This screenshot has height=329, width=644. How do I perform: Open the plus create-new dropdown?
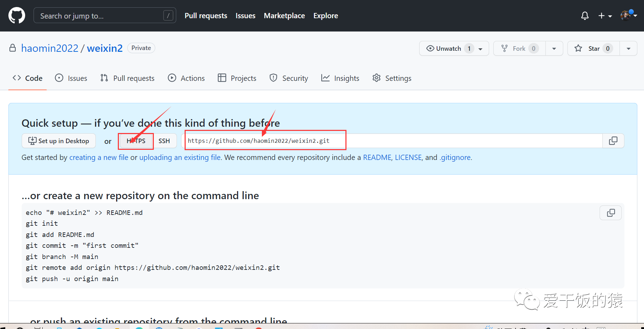click(x=605, y=16)
